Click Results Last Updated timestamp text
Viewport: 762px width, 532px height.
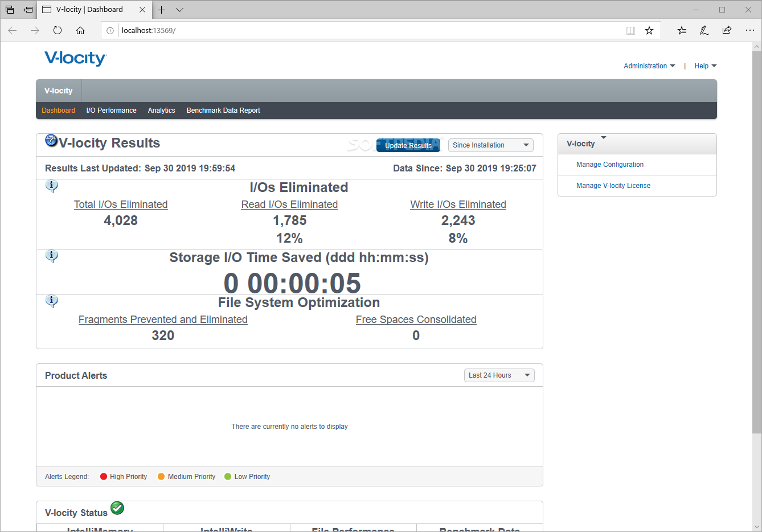tap(140, 168)
